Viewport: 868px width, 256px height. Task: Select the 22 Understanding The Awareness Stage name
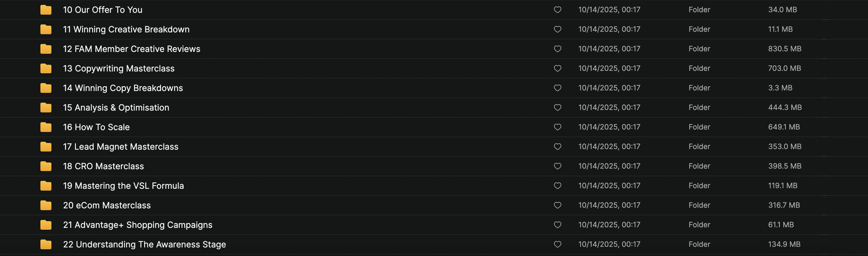point(144,244)
